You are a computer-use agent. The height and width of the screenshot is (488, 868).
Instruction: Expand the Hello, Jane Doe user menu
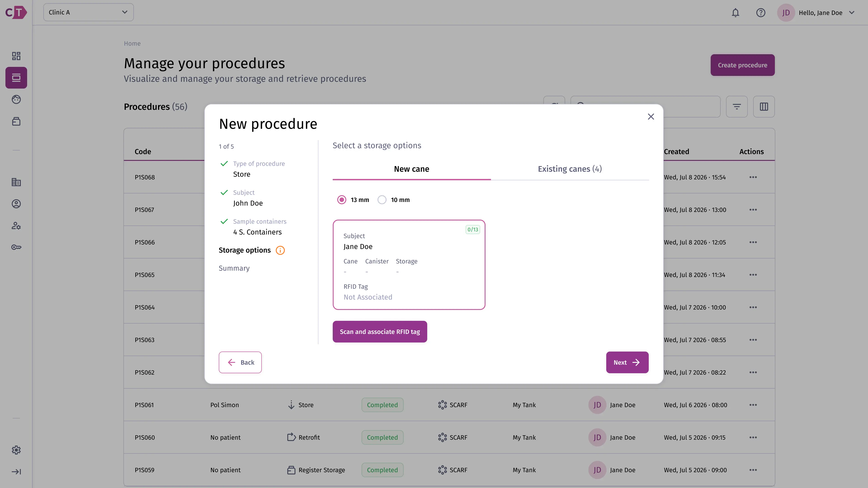[816, 13]
